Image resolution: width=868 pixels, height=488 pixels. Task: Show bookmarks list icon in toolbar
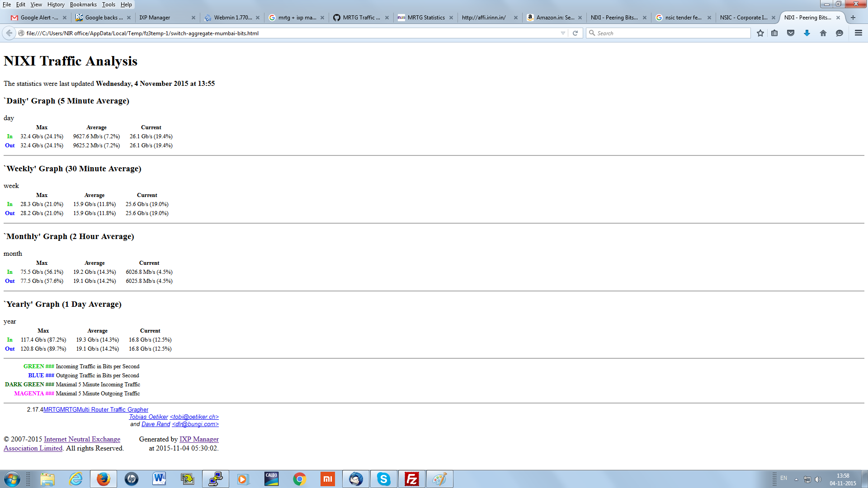pyautogui.click(x=774, y=33)
